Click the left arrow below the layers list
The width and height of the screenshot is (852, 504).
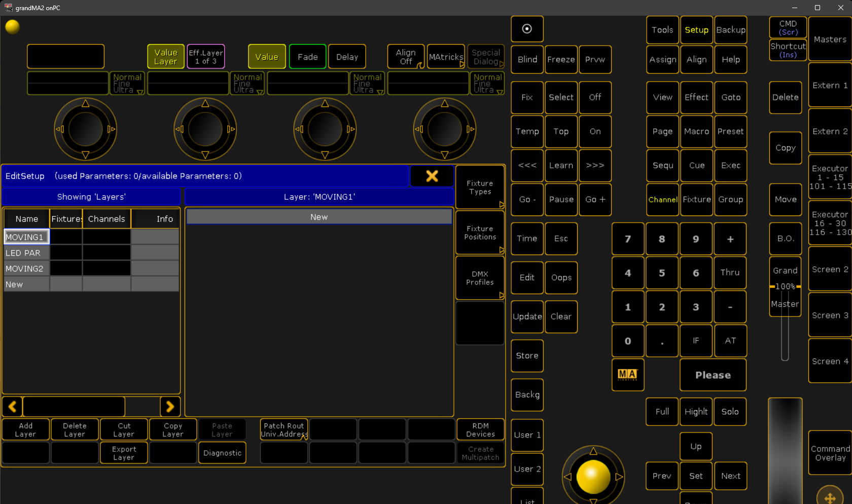coord(13,406)
